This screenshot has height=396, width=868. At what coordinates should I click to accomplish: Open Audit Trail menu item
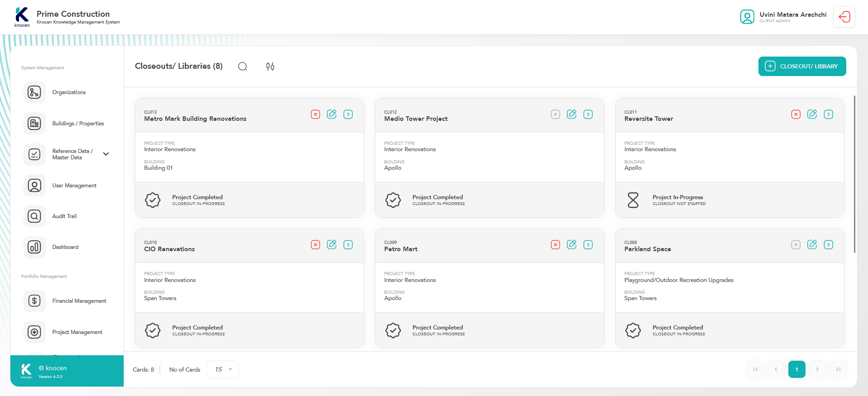[x=64, y=216]
